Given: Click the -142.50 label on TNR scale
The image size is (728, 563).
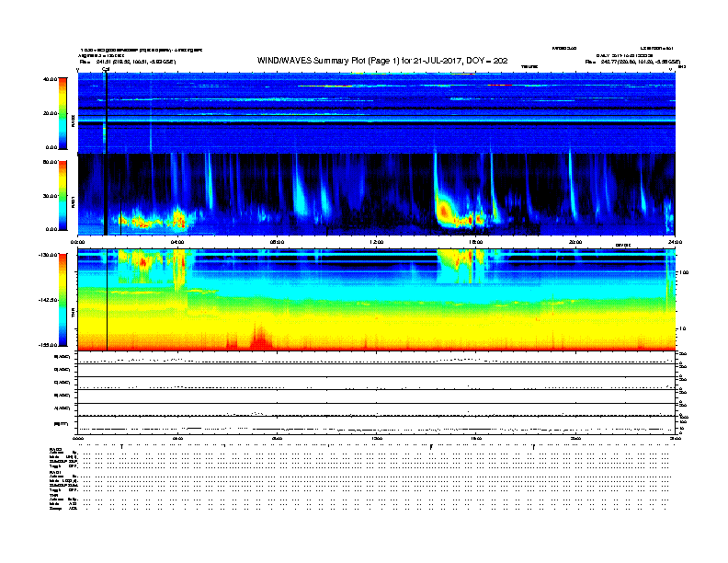Looking at the screenshot, I should (x=49, y=300).
